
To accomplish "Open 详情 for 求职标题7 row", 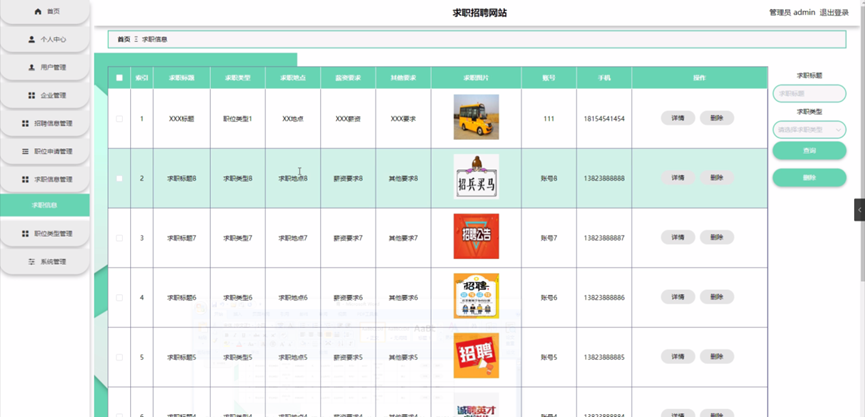I will coord(678,237).
